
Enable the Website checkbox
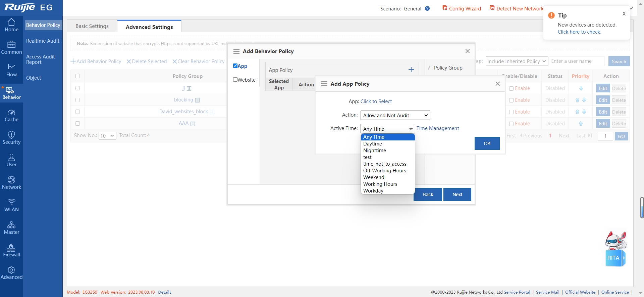(235, 80)
